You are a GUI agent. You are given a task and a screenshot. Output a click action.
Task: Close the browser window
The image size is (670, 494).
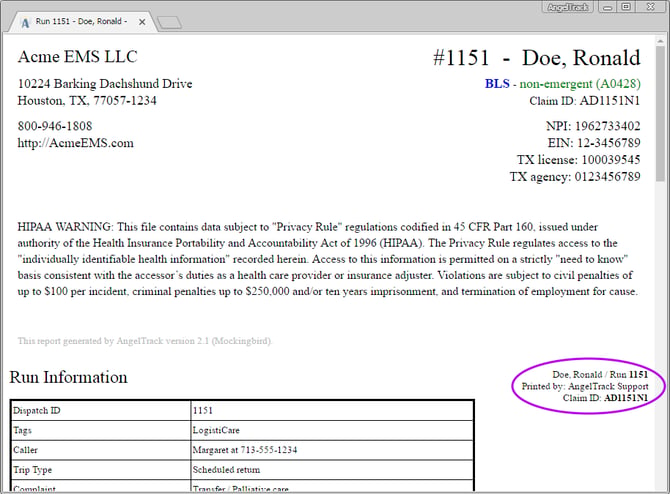(x=650, y=7)
